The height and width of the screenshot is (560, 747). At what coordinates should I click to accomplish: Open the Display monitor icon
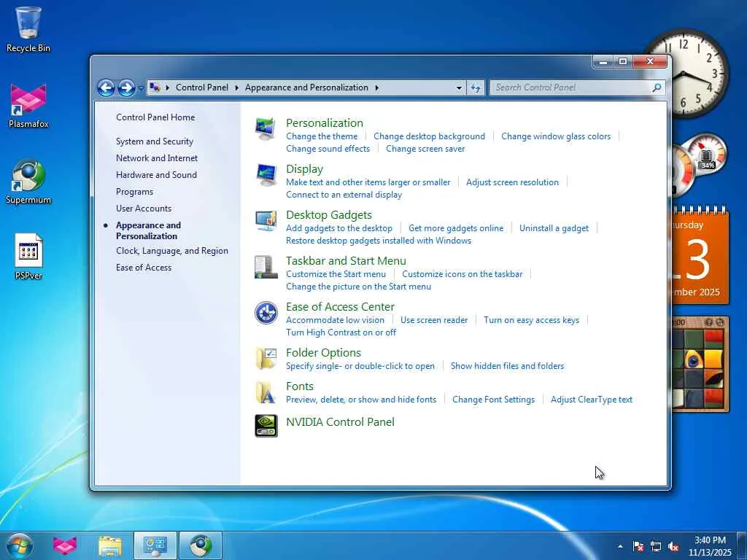[x=266, y=175]
